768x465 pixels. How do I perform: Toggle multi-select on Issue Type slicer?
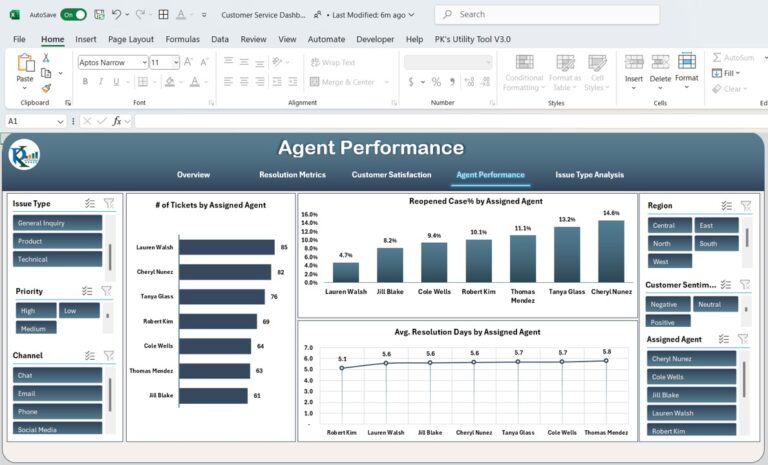(90, 203)
